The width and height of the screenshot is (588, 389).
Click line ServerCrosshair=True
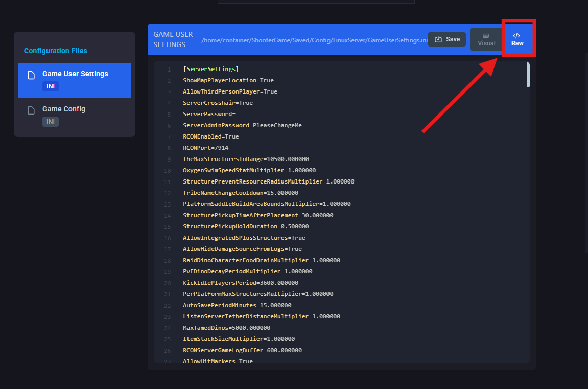pos(218,103)
